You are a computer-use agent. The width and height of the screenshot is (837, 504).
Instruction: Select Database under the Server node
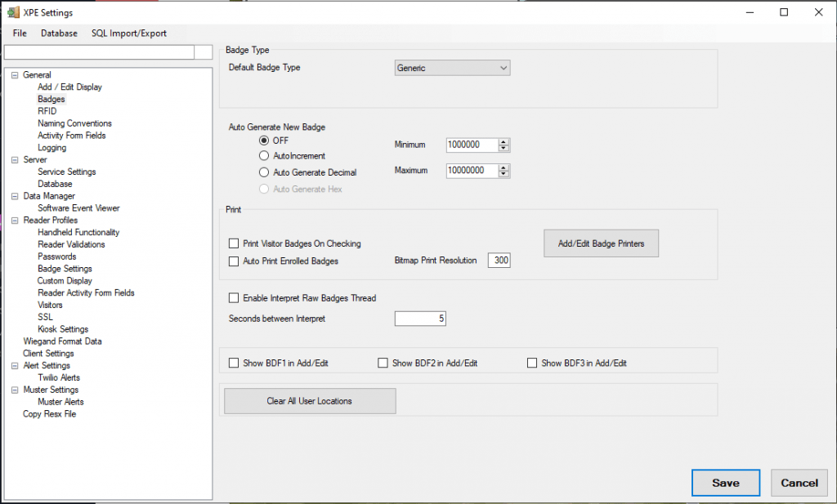click(55, 184)
